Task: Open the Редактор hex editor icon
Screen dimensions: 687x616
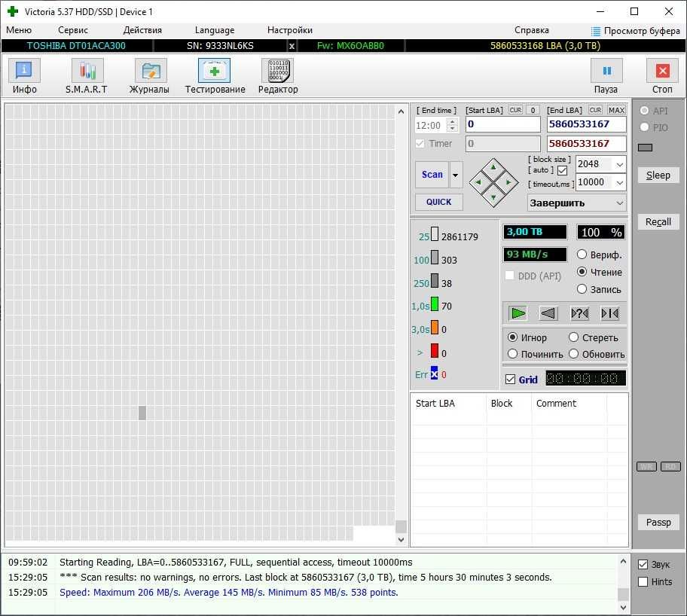Action: [277, 71]
